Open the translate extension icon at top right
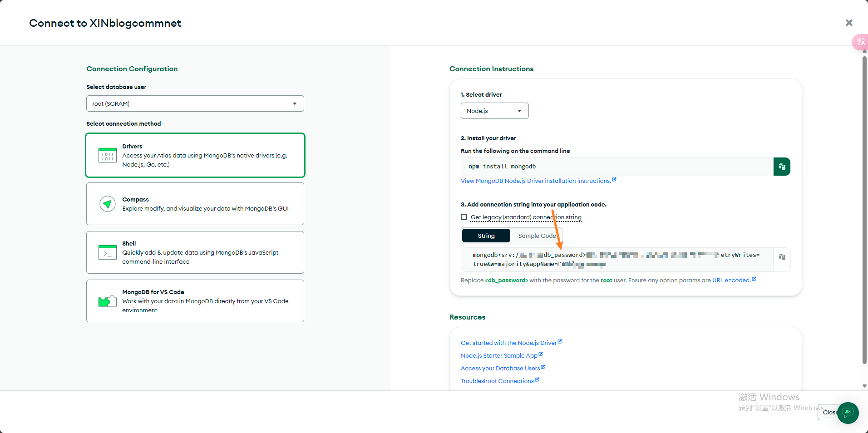This screenshot has width=868, height=433. coord(860,42)
